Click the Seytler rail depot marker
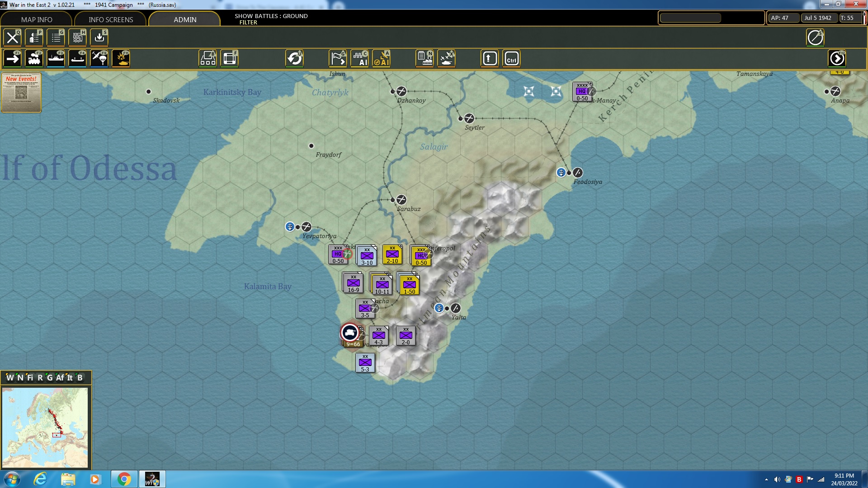This screenshot has width=868, height=488. (469, 118)
